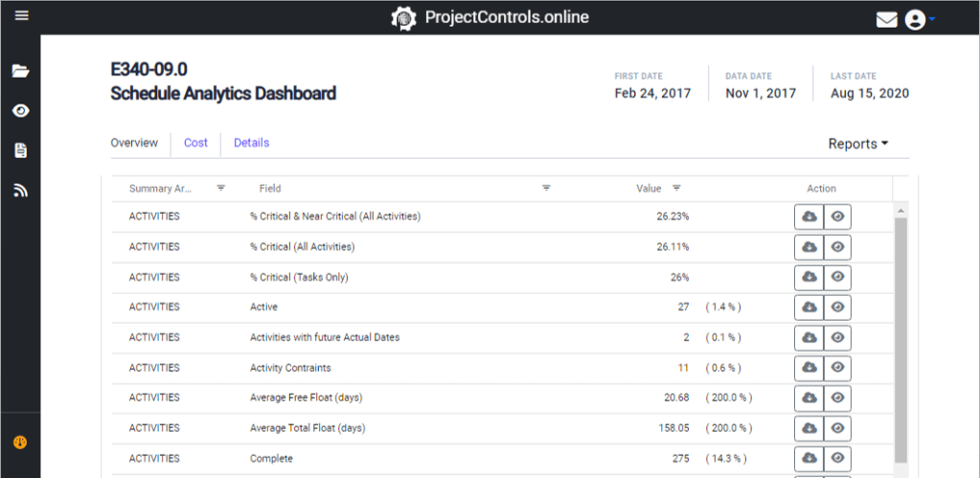Image resolution: width=980 pixels, height=478 pixels.
Task: Open the Summary Area column filter
Action: 221,189
